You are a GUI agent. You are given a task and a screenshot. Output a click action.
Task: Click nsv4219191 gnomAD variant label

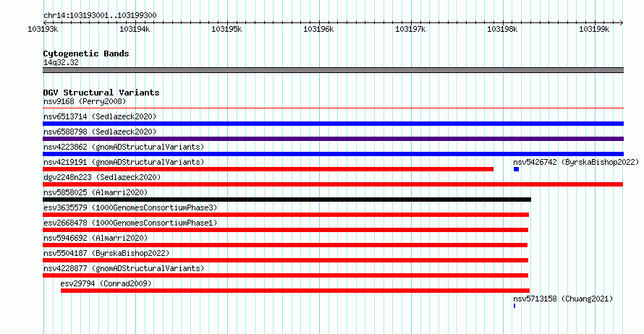tap(124, 162)
